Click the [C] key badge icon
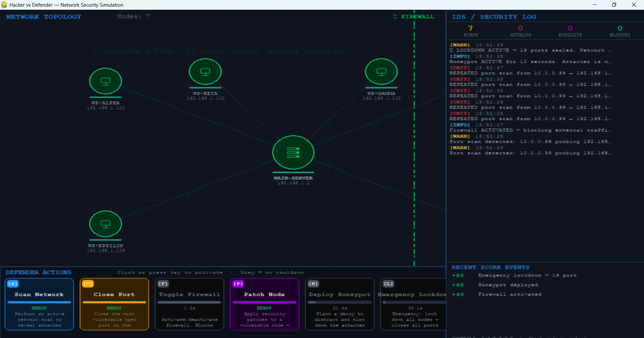Image resolution: width=644 pixels, height=338 pixels. 88,284
